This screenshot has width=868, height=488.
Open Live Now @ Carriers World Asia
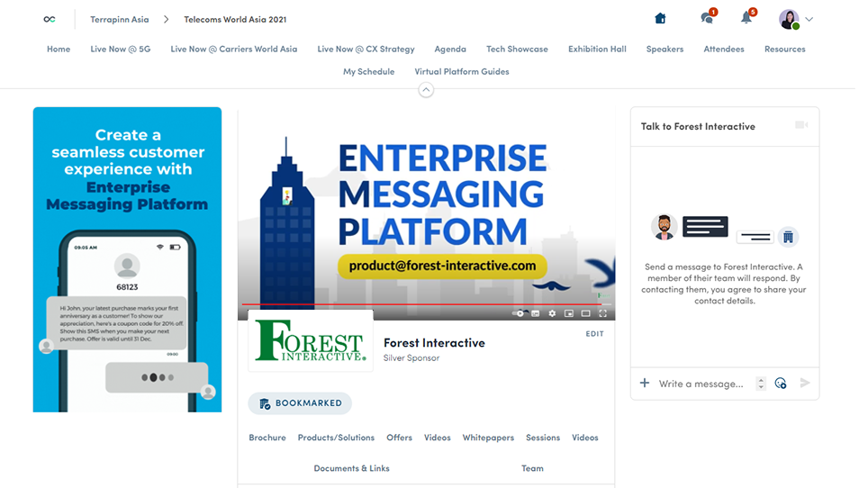pyautogui.click(x=233, y=49)
